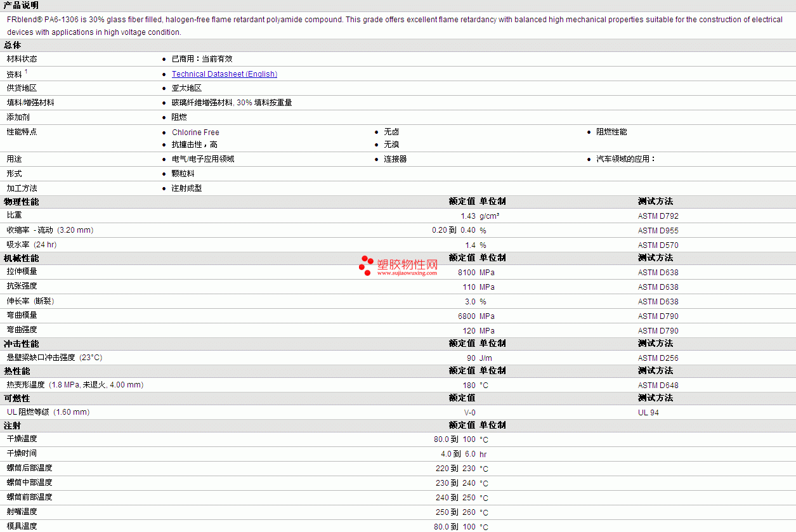Image resolution: width=796 pixels, height=532 pixels.
Task: Click the 汽车领域的应用 usage text
Action: pyautogui.click(x=625, y=159)
